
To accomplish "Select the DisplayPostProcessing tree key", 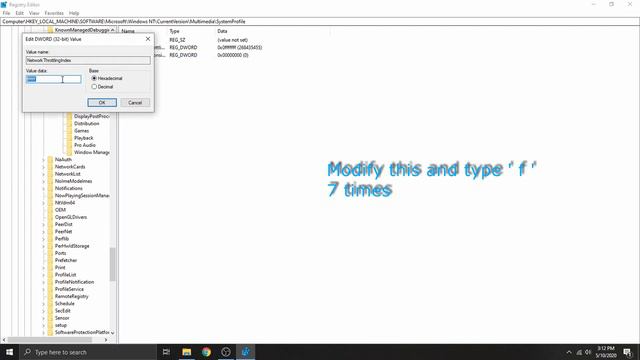I will pyautogui.click(x=91, y=116).
